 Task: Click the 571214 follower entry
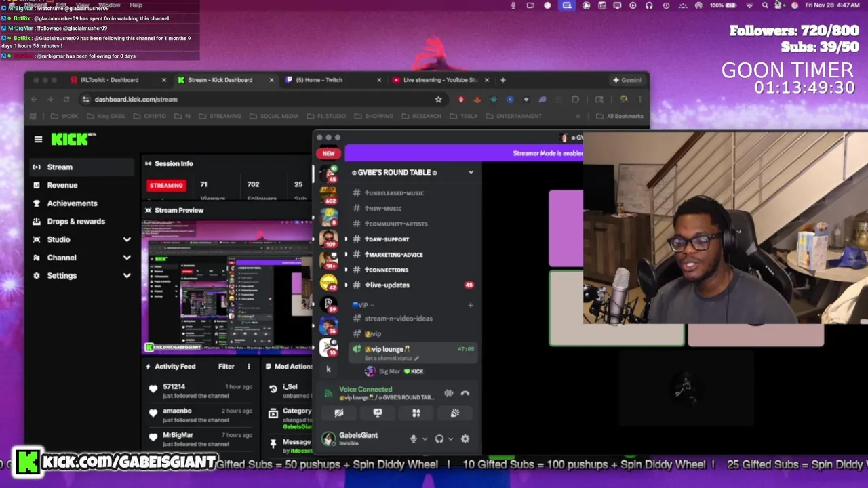coord(199,390)
